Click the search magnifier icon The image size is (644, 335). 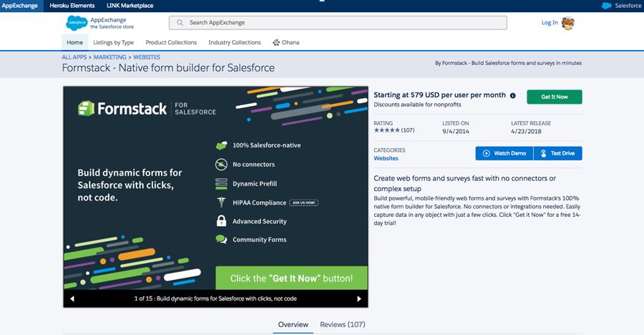[x=180, y=23]
